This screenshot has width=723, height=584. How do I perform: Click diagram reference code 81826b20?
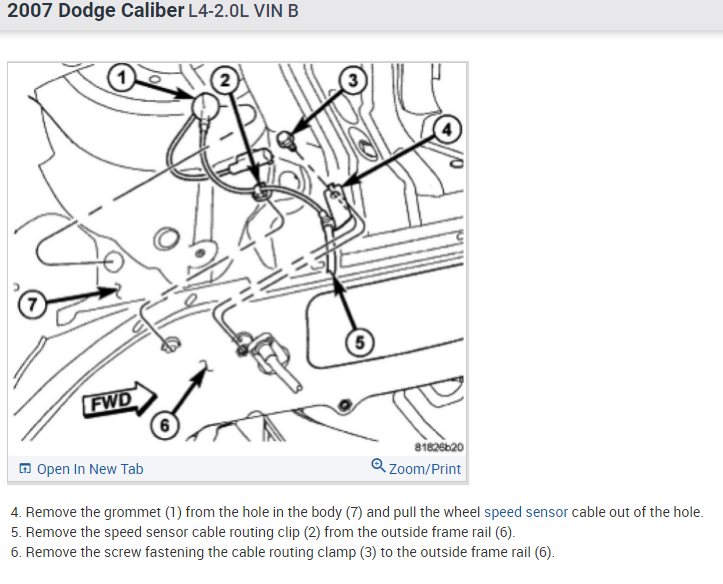(x=439, y=447)
